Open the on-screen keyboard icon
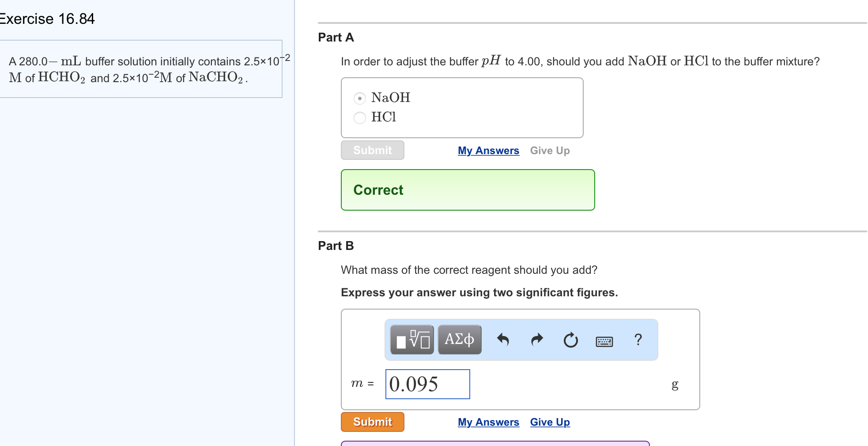 (x=604, y=341)
